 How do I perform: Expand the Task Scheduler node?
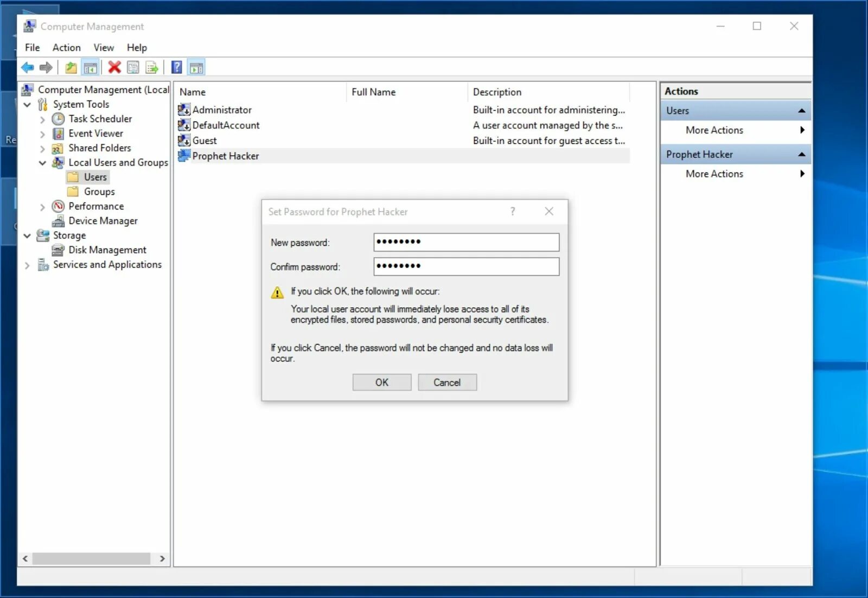(x=43, y=119)
